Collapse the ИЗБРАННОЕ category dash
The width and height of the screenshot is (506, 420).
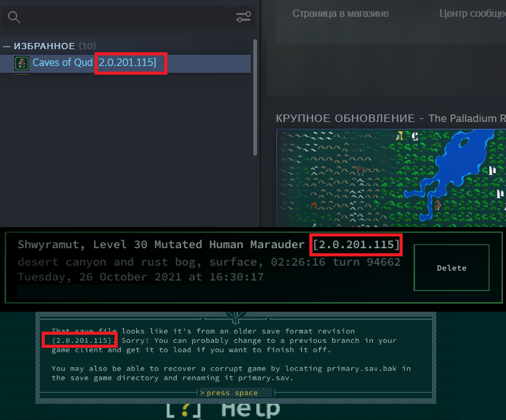pyautogui.click(x=6, y=47)
